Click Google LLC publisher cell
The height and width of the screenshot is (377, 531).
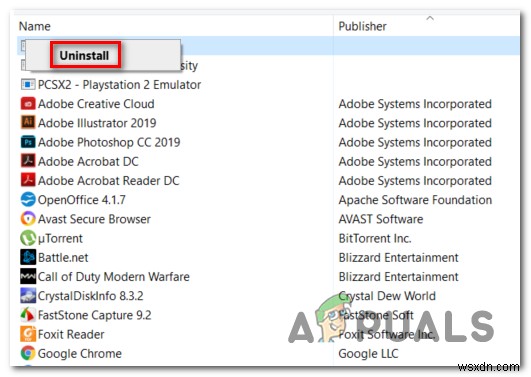pyautogui.click(x=368, y=354)
